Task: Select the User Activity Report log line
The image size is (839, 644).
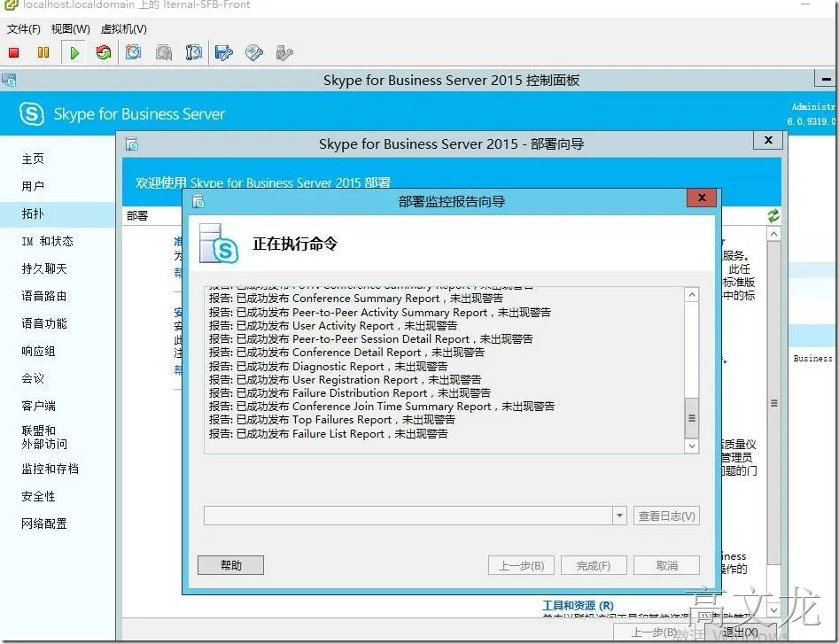Action: click(x=333, y=326)
